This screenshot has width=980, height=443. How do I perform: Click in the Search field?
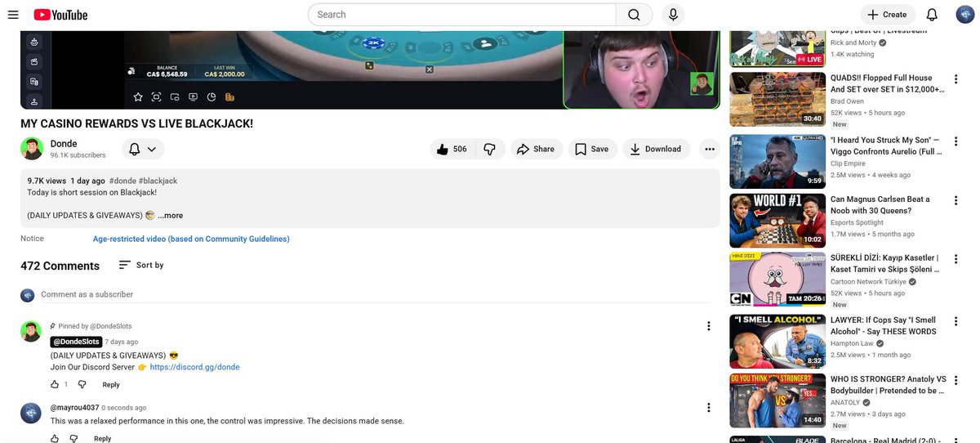461,15
